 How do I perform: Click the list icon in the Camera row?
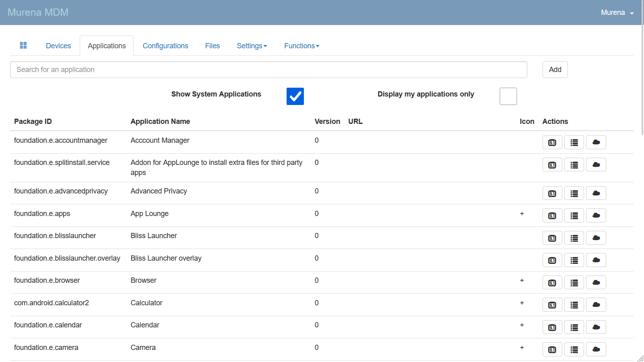[x=574, y=350]
